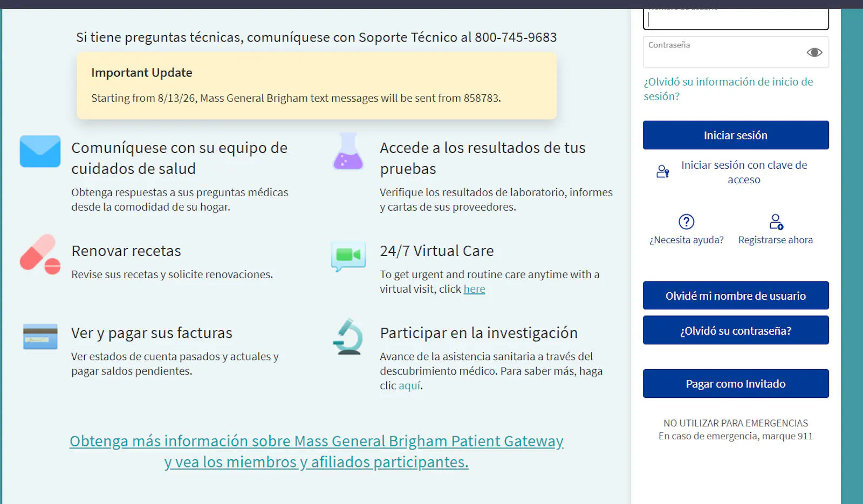Follow the 'here' virtual visit link

pos(474,289)
